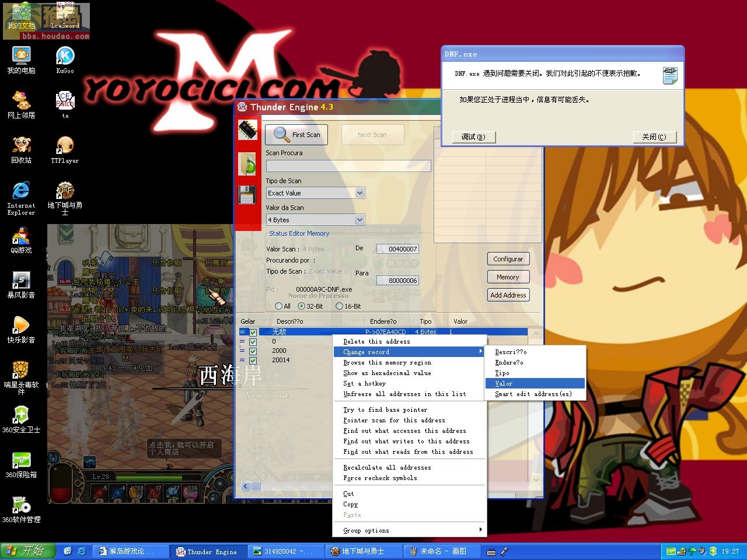Open the 暴风影音 desktop icon
This screenshot has width=747, height=560.
22,285
